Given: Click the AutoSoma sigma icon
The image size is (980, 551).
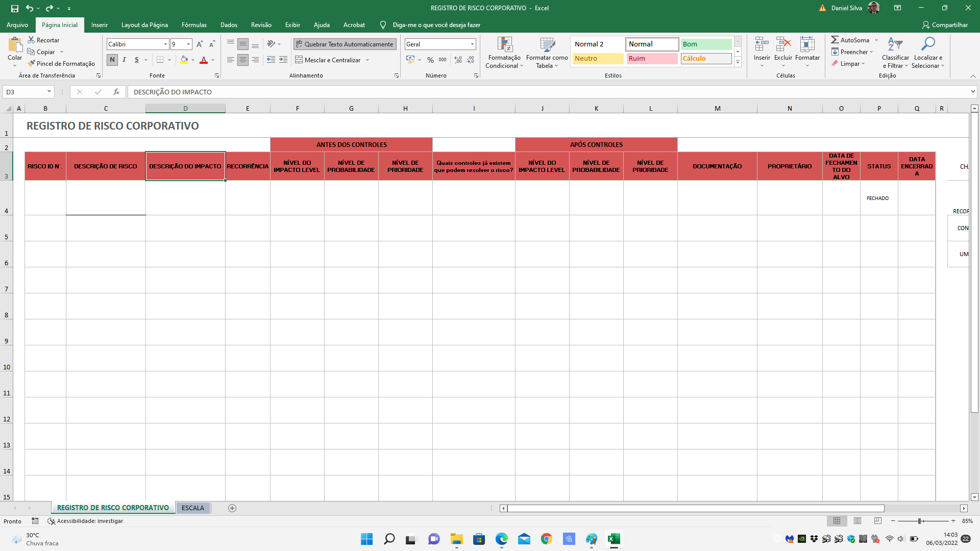Looking at the screenshot, I should point(835,40).
